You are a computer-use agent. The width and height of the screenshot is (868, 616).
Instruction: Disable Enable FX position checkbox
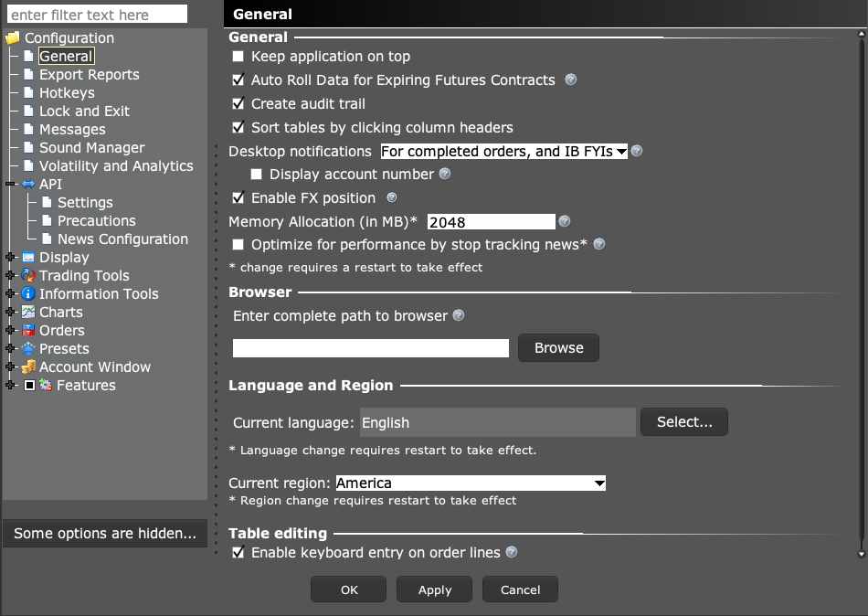[x=238, y=197]
